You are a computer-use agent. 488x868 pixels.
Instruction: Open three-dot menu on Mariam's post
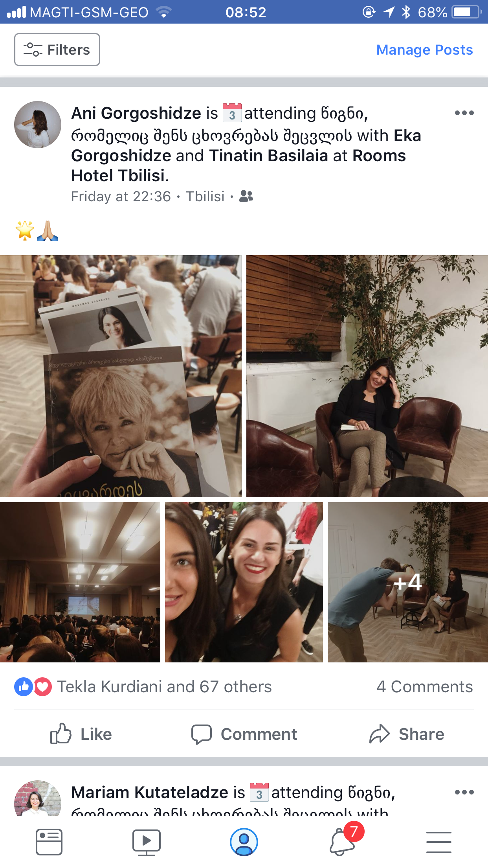click(464, 792)
